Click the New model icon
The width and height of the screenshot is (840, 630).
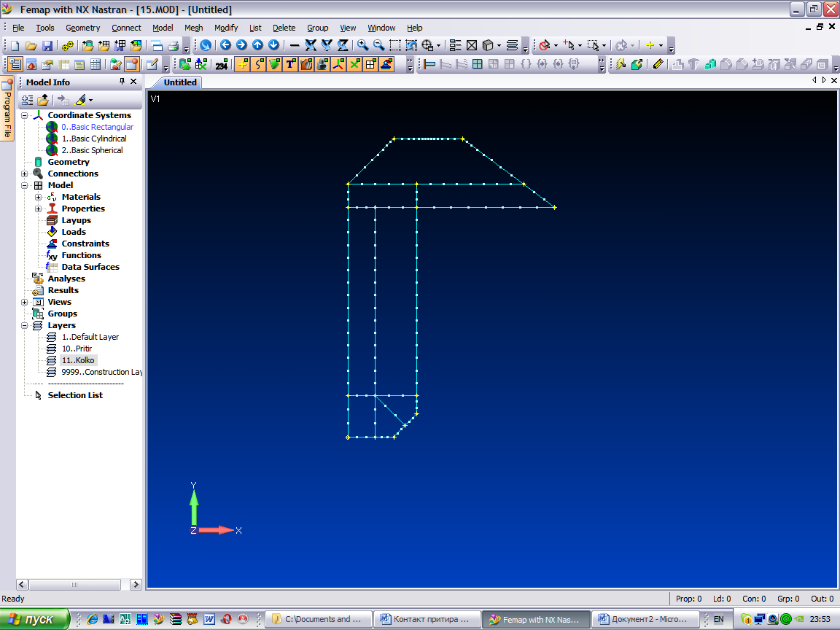15,45
